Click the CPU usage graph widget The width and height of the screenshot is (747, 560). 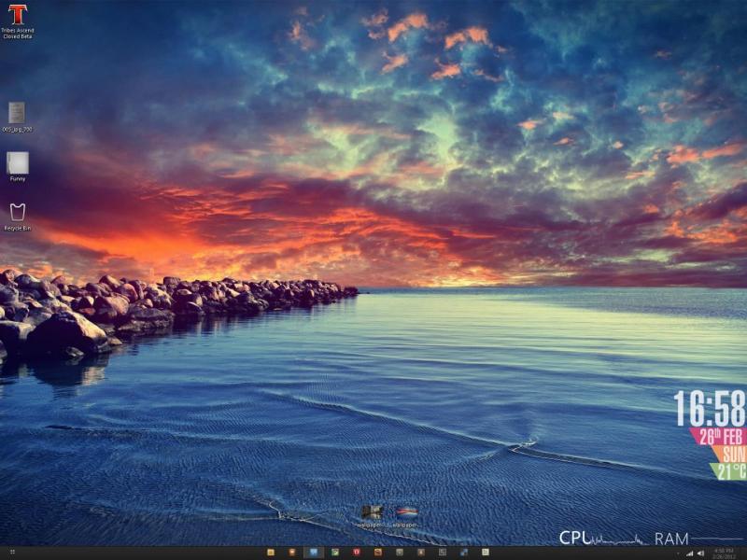[x=602, y=539]
